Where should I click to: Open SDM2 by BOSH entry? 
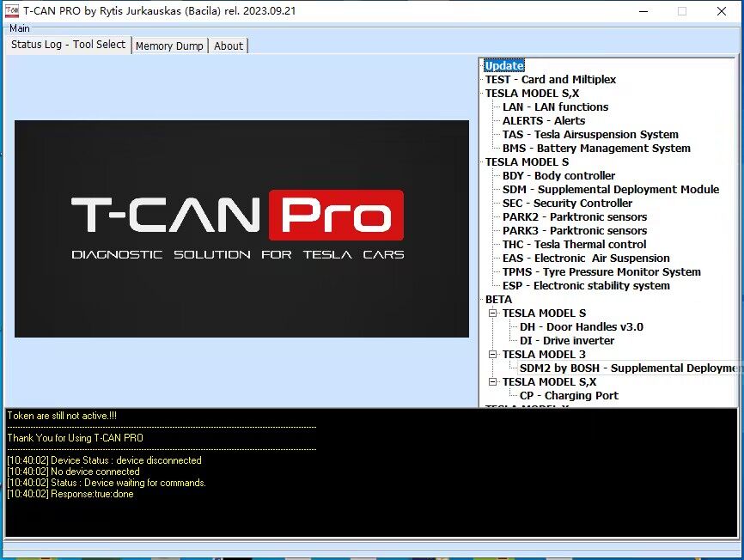coord(629,368)
